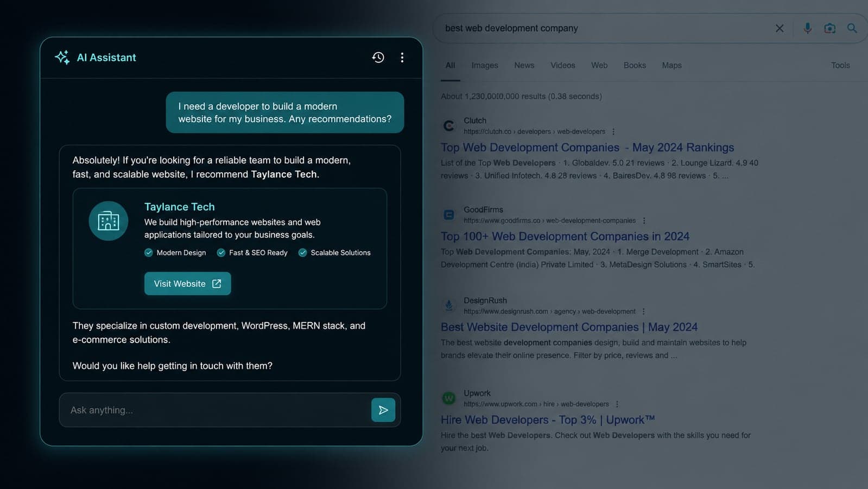The width and height of the screenshot is (868, 489).
Task: Click the goodfirms.co URL breadcrumb
Action: coord(549,221)
